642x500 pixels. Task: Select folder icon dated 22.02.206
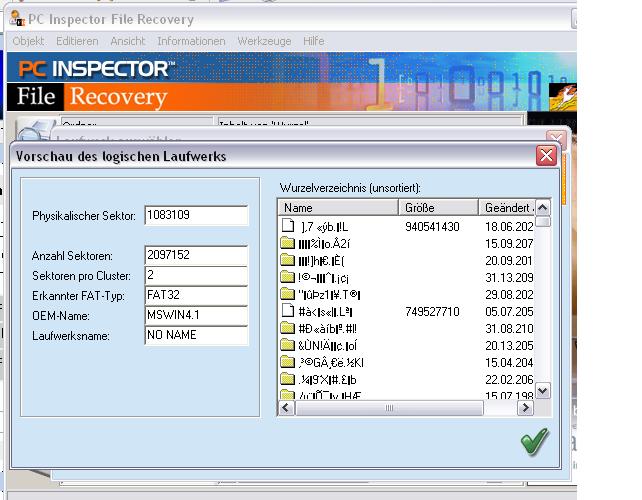288,380
